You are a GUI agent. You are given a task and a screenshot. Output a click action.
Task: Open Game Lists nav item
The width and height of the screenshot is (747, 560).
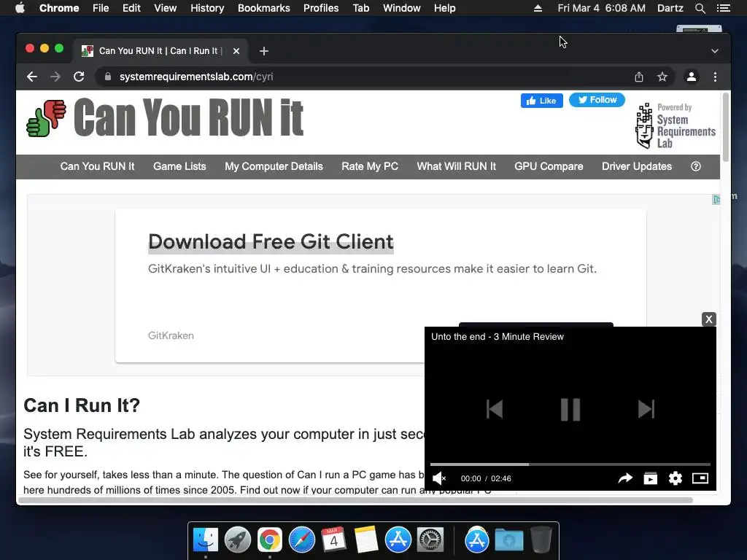pyautogui.click(x=179, y=166)
